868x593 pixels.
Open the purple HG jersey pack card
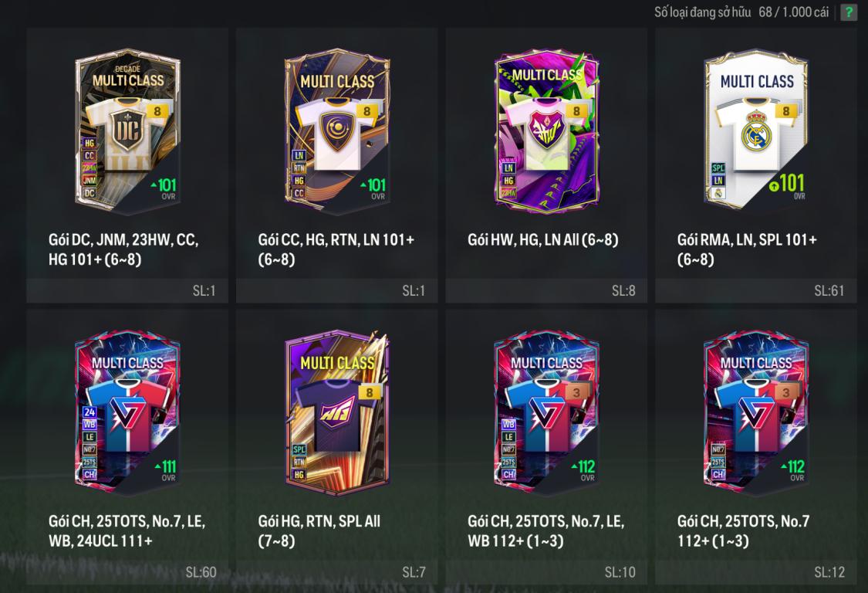click(x=337, y=412)
